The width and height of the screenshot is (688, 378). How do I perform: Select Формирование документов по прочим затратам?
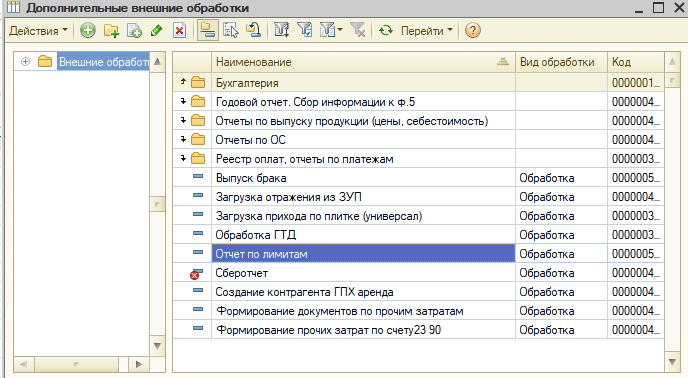(418, 311)
